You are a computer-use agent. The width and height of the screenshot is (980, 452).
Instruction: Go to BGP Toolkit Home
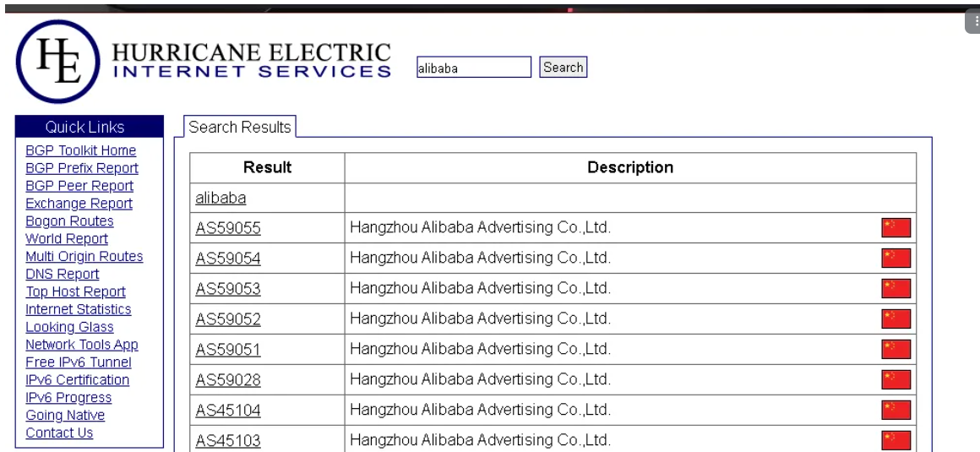point(80,150)
